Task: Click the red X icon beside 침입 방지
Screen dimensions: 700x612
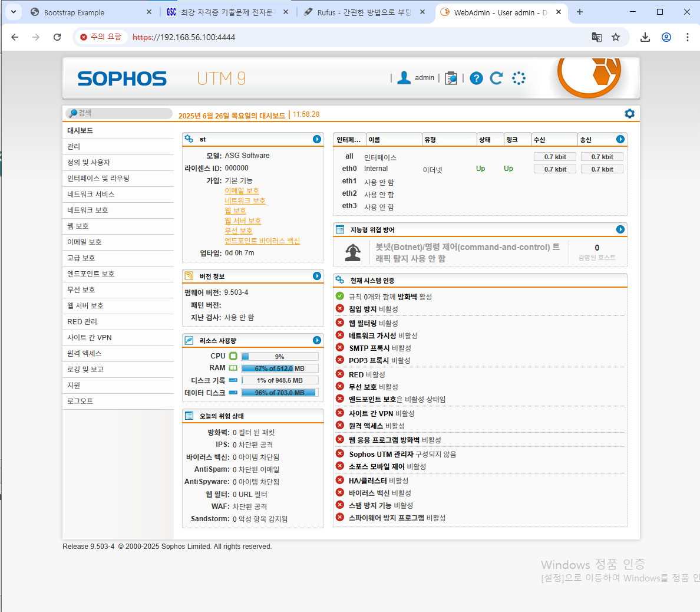Action: [340, 308]
